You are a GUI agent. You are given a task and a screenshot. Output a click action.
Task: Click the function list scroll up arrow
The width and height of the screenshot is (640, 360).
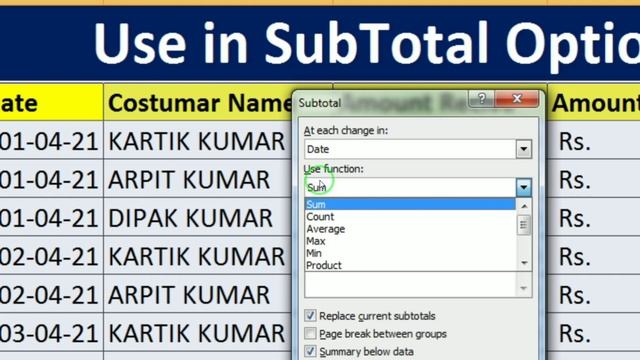click(x=524, y=206)
